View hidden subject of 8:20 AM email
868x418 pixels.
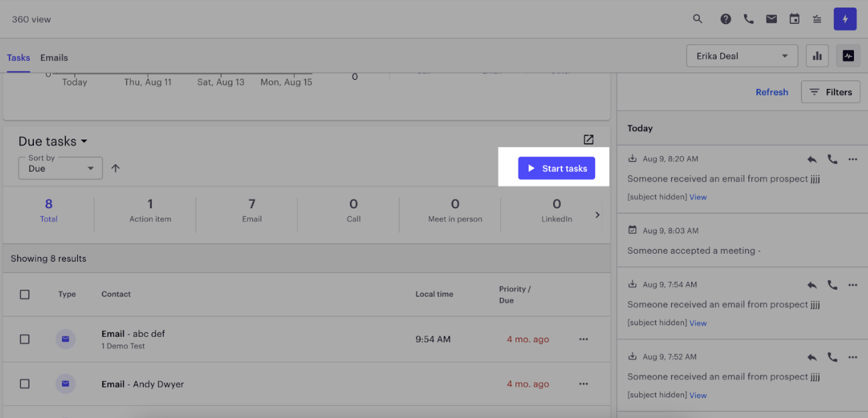tap(698, 197)
